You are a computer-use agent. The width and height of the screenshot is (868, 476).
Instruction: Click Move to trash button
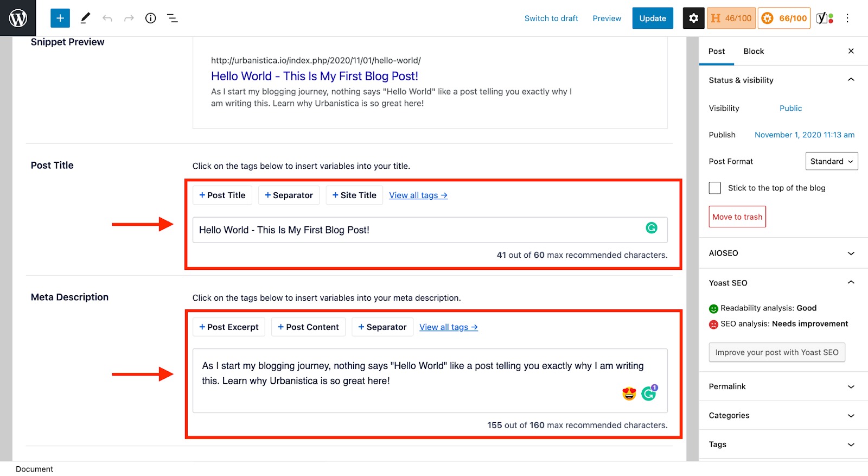737,217
